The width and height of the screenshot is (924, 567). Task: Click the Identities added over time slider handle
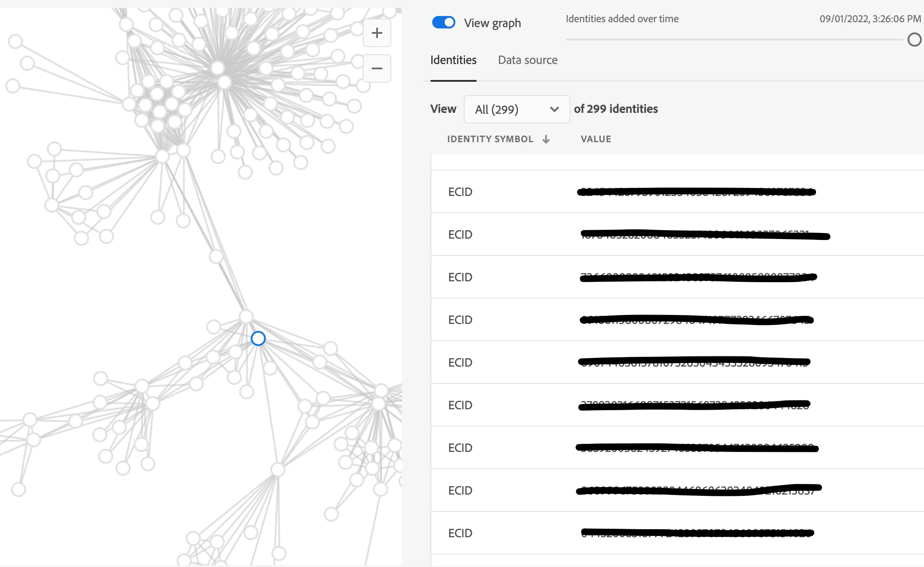(x=914, y=40)
